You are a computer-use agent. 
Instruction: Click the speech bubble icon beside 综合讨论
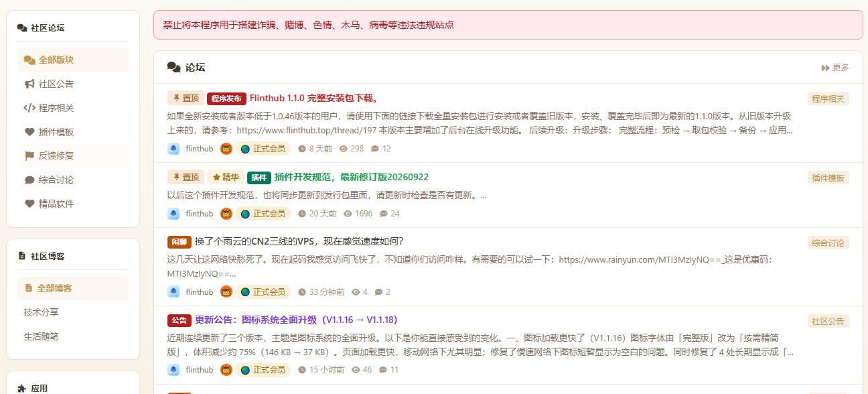pos(29,180)
